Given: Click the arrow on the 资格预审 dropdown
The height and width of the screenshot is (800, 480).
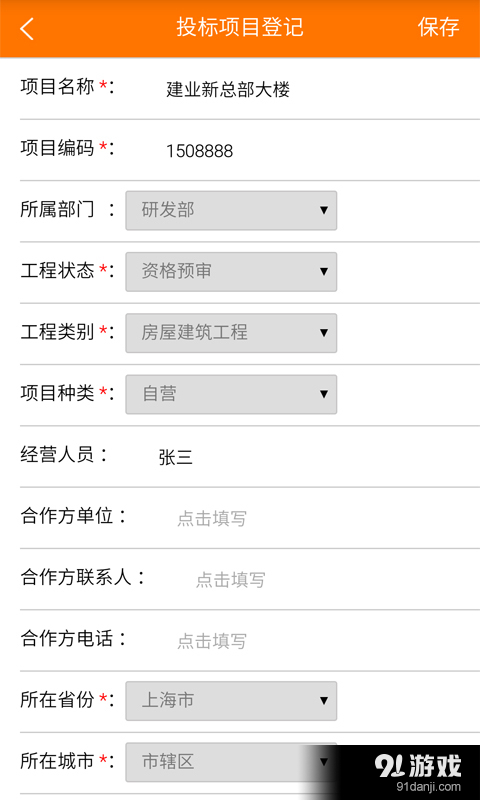Looking at the screenshot, I should tap(323, 271).
